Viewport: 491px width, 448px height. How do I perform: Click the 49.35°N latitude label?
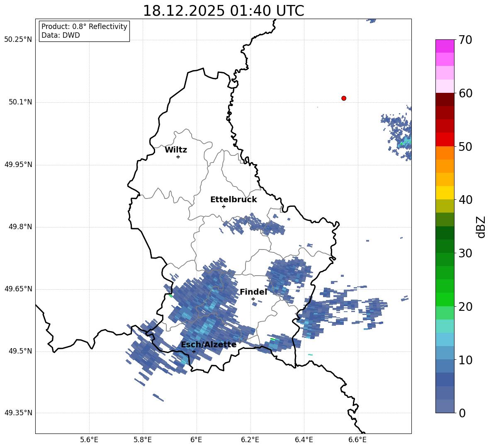18,413
